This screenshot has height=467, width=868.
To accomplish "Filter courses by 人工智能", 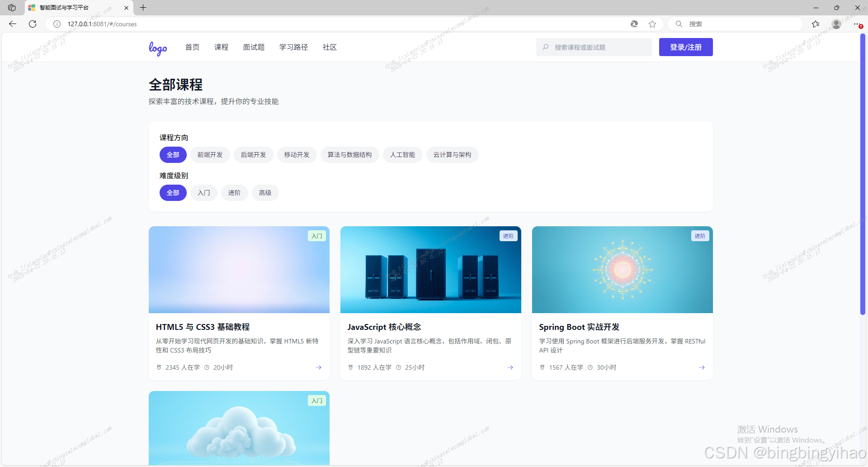I will pyautogui.click(x=402, y=155).
